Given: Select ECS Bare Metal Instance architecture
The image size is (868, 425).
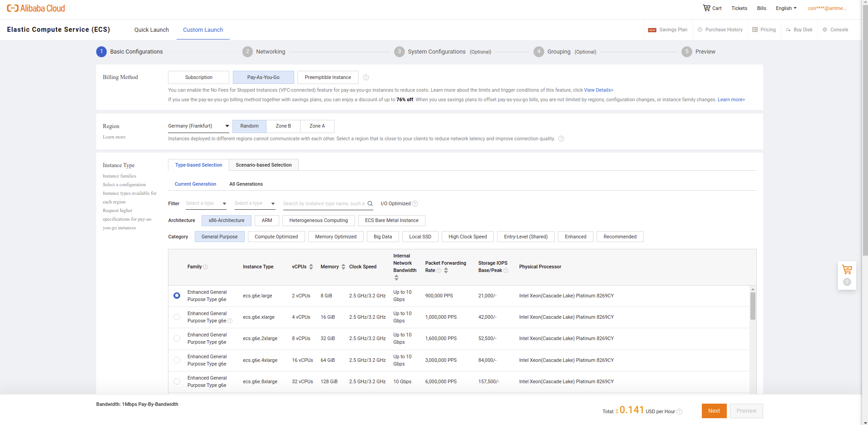Looking at the screenshot, I should click(392, 221).
